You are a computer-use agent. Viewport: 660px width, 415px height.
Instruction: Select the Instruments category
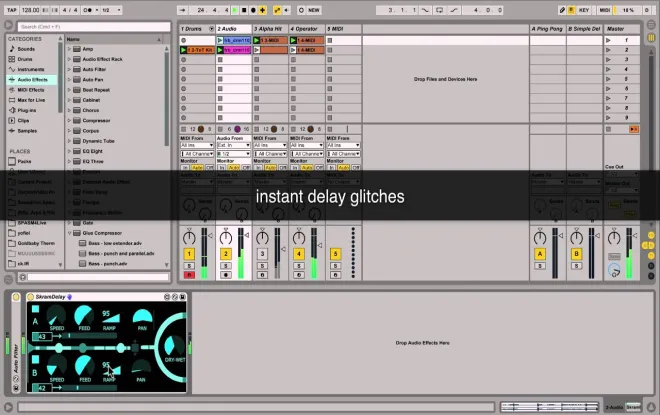31,69
